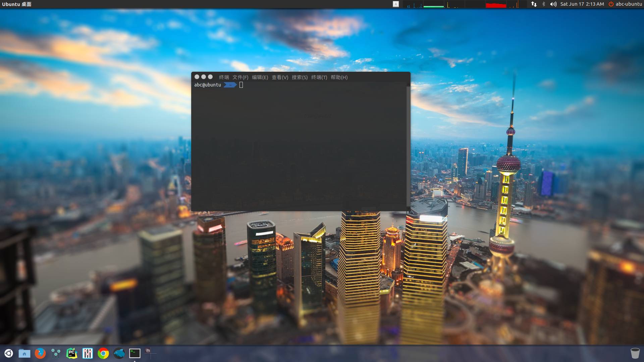Click the 'abc@ubuntu' prompt text

[208, 85]
